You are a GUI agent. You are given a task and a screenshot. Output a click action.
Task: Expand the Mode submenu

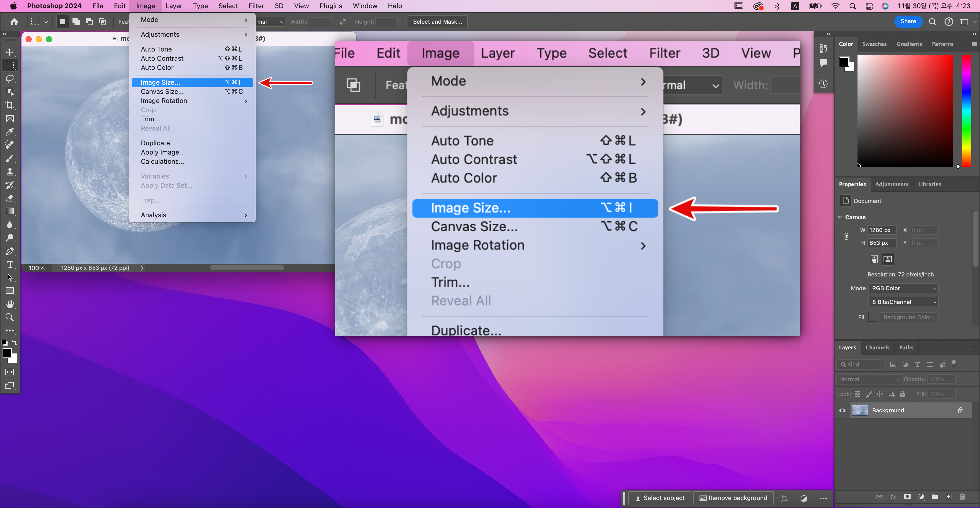point(192,20)
